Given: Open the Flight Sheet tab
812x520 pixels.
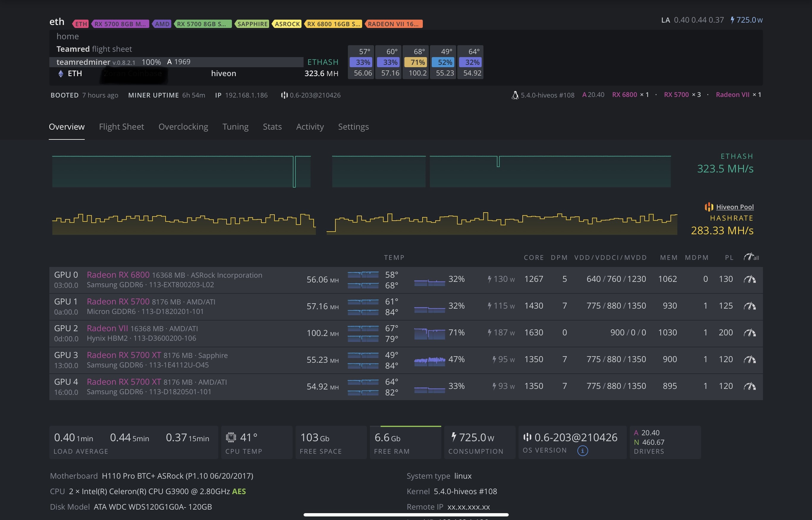Looking at the screenshot, I should [x=122, y=127].
